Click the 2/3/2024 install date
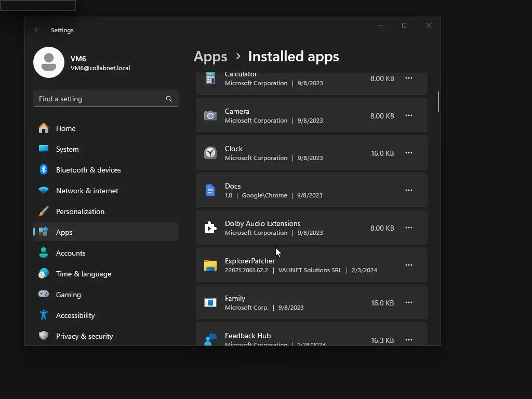532x399 pixels. [364, 270]
